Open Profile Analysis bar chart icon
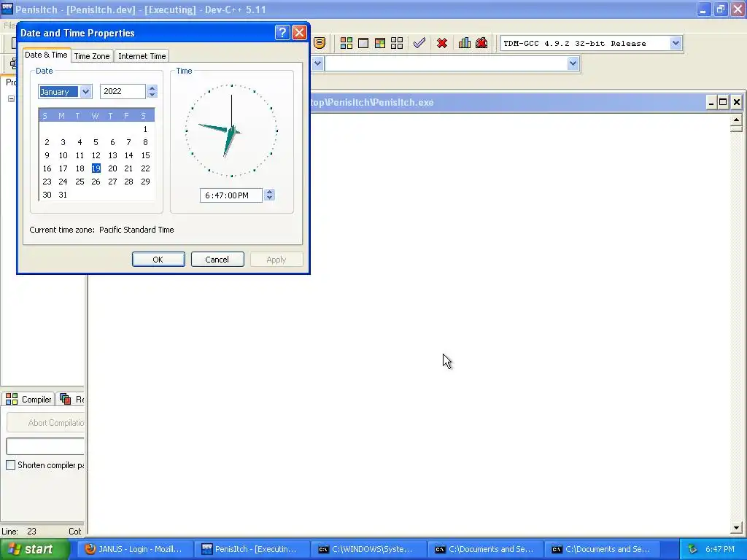Image resolution: width=747 pixels, height=560 pixels. click(x=465, y=43)
